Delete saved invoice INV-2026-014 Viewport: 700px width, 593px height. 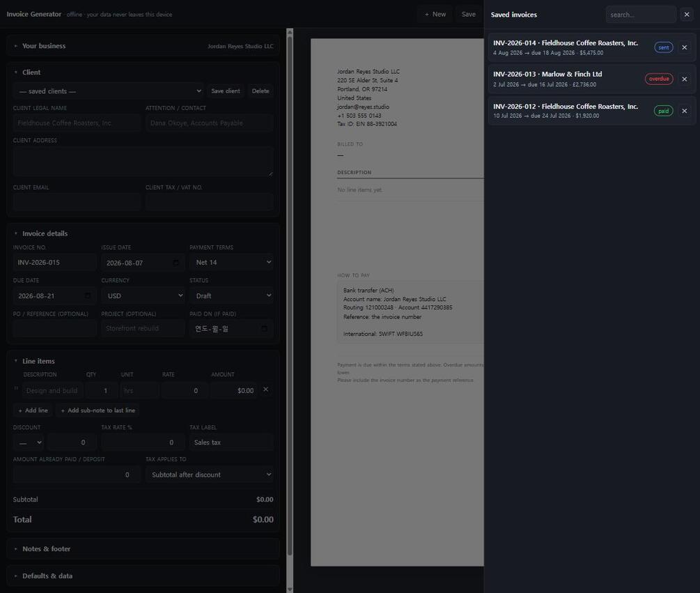click(685, 47)
